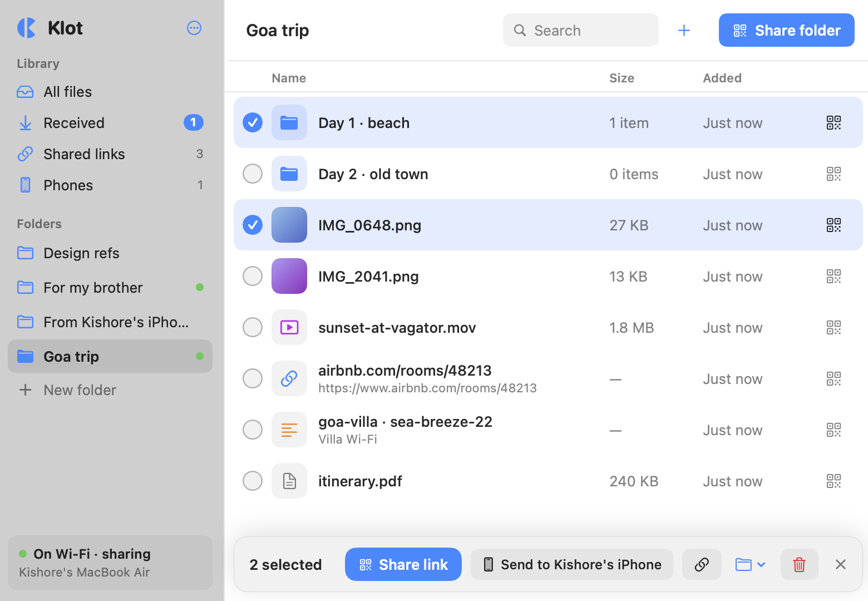Click the airbnb link icon
The height and width of the screenshot is (601, 868).
point(289,378)
